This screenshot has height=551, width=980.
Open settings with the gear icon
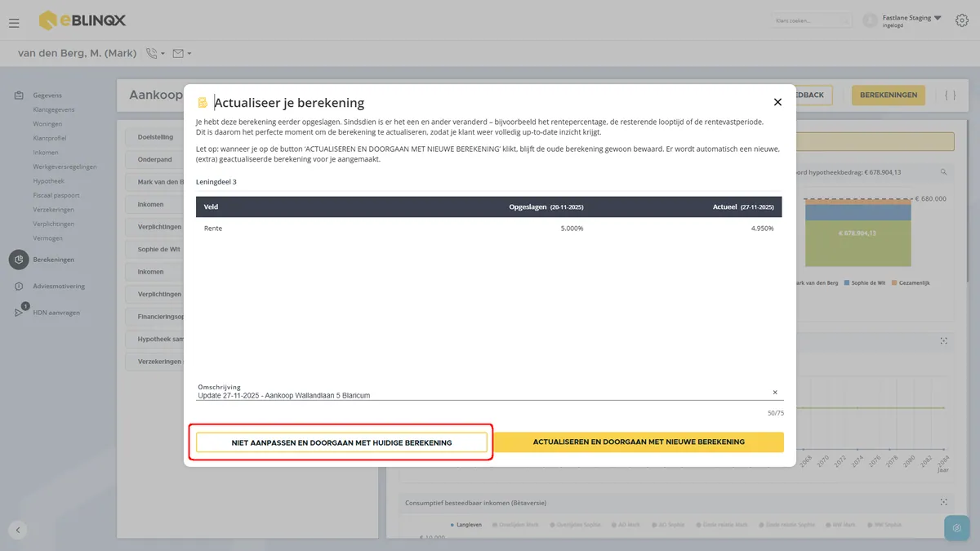coord(961,21)
